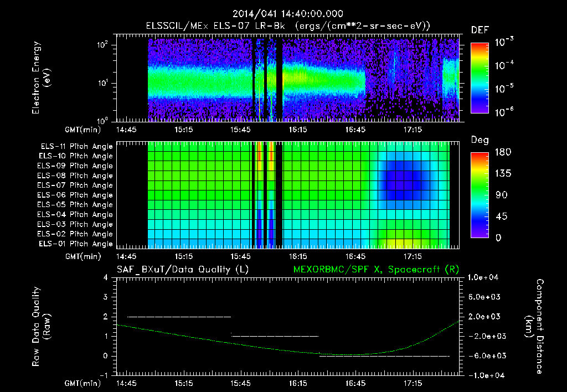Viewport: 567px width, 392px height.
Task: Select ELS-01 Pitch Angle row label
Action: [x=76, y=244]
